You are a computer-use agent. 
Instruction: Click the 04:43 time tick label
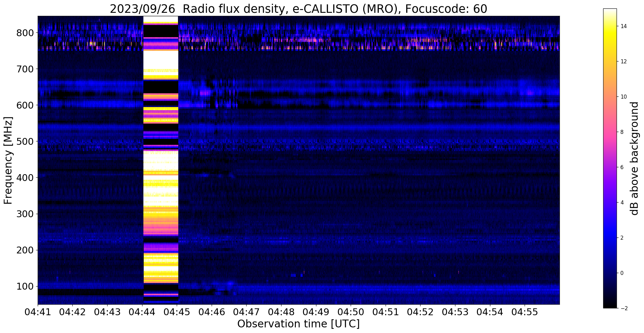pos(107,312)
